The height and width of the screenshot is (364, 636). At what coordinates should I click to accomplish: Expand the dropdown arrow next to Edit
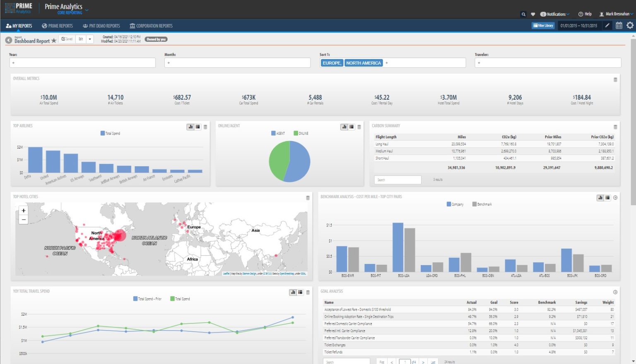90,39
